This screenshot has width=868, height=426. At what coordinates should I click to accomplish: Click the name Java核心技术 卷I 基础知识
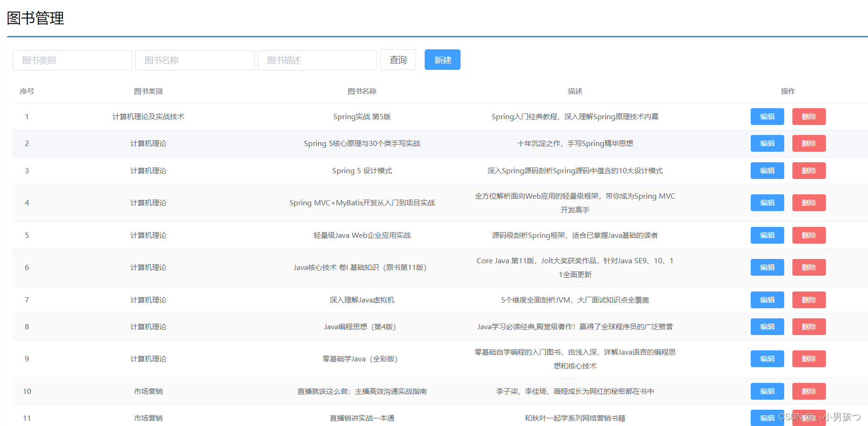click(x=360, y=268)
